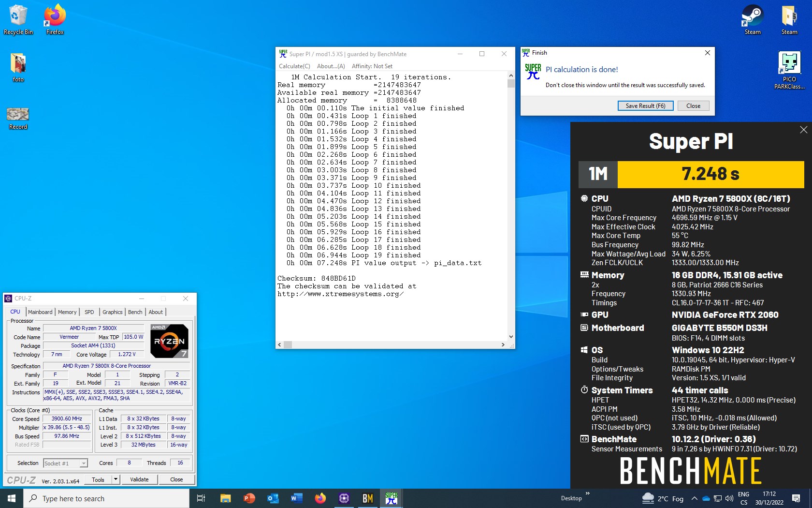The height and width of the screenshot is (508, 812).
Task: Expand the Desktop toolbar chevron in taskbar
Action: [x=588, y=493]
